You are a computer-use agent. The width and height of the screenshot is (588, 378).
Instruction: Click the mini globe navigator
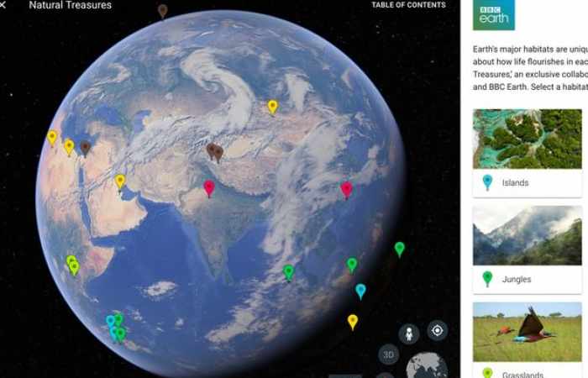pos(427,365)
